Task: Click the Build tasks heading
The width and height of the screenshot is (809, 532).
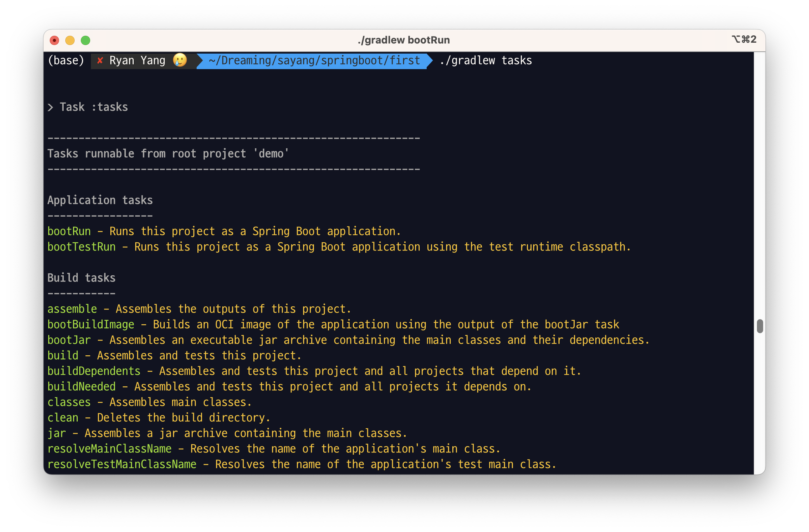Action: click(82, 278)
